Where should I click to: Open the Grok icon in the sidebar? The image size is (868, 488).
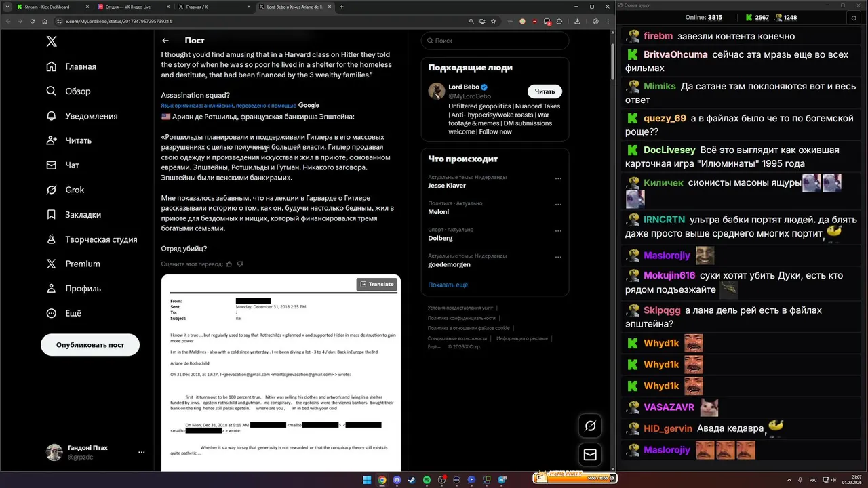coord(52,190)
